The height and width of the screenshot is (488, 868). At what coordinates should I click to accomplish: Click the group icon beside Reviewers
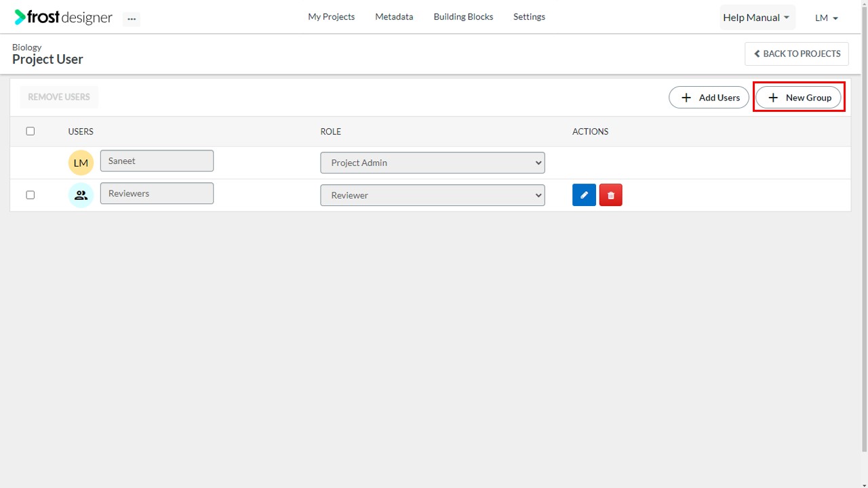click(x=81, y=195)
